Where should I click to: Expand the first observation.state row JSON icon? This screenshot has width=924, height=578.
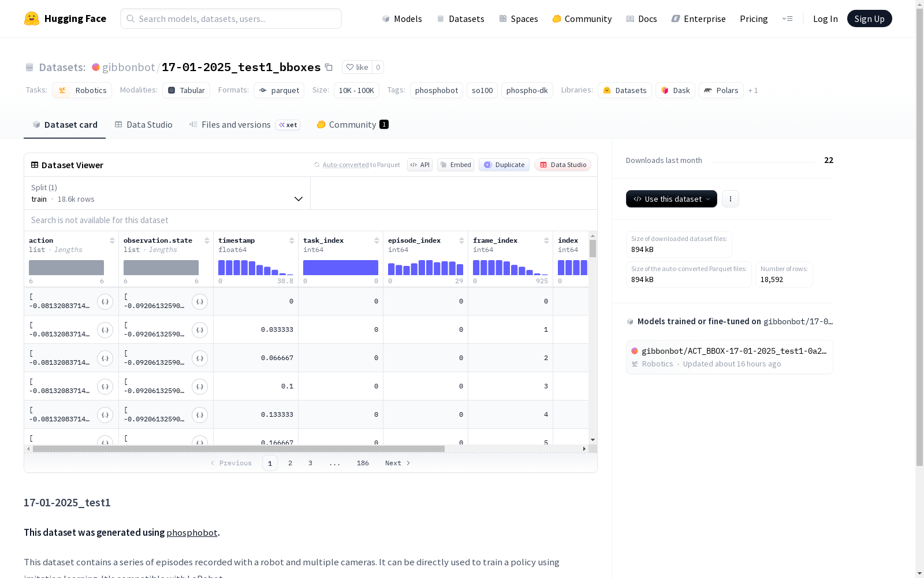[200, 302]
